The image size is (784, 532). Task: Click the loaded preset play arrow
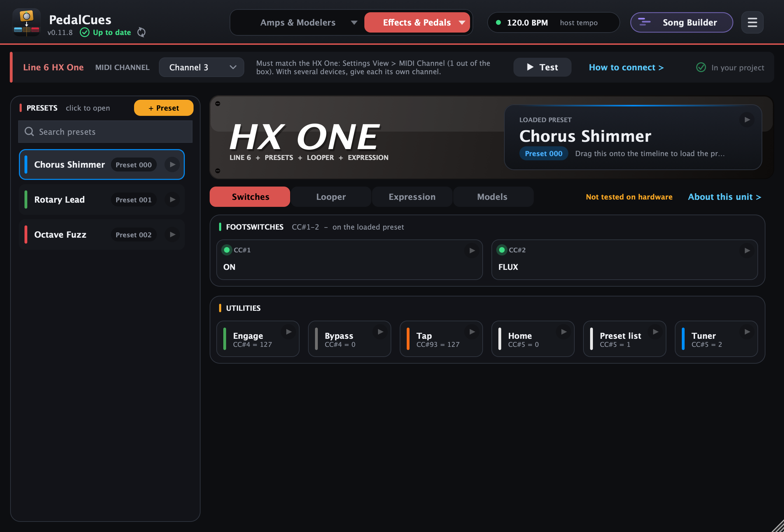point(747,120)
